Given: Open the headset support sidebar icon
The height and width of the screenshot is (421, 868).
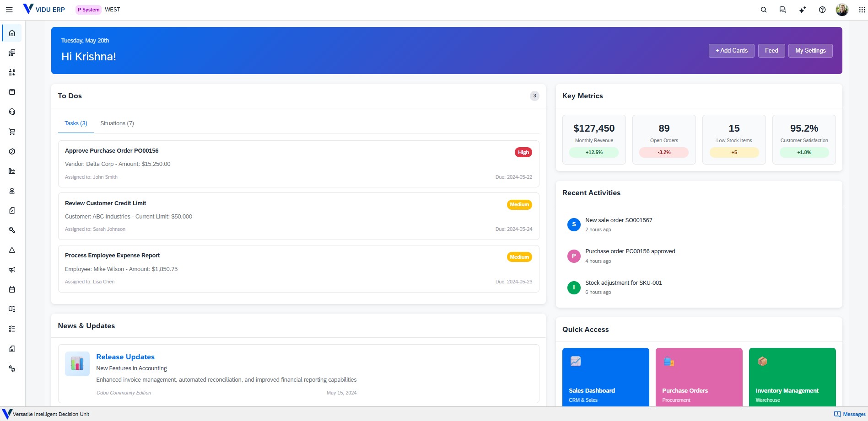Looking at the screenshot, I should (12, 112).
